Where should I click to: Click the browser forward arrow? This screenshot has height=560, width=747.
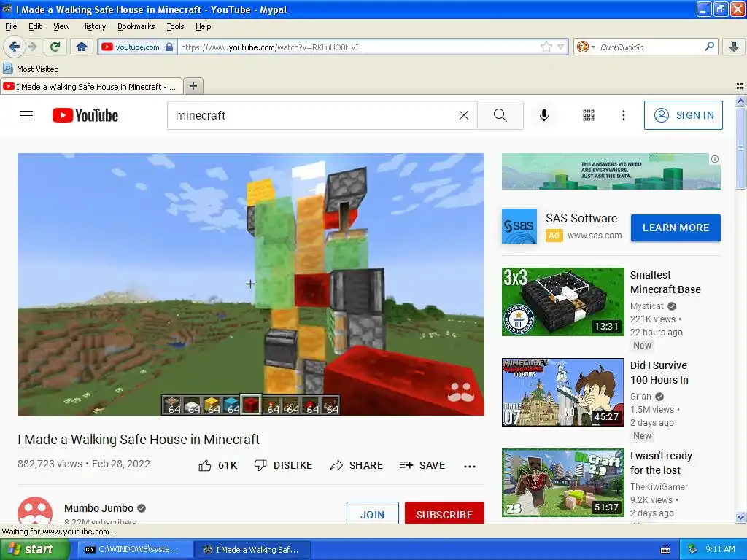point(33,47)
